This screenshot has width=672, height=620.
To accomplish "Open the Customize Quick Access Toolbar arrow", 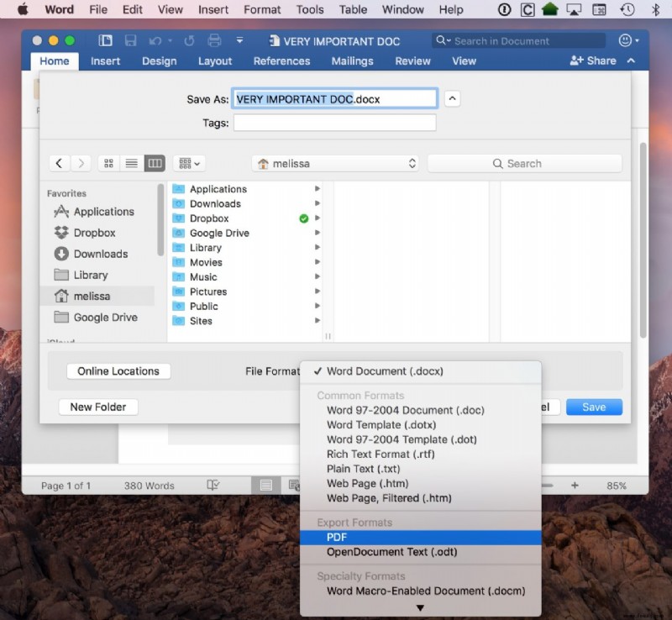I will [239, 40].
